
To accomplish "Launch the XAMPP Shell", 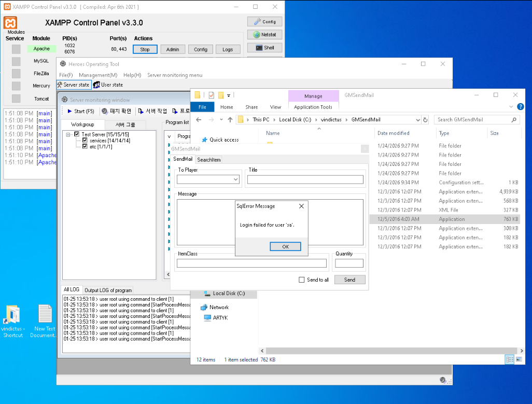I will point(264,48).
